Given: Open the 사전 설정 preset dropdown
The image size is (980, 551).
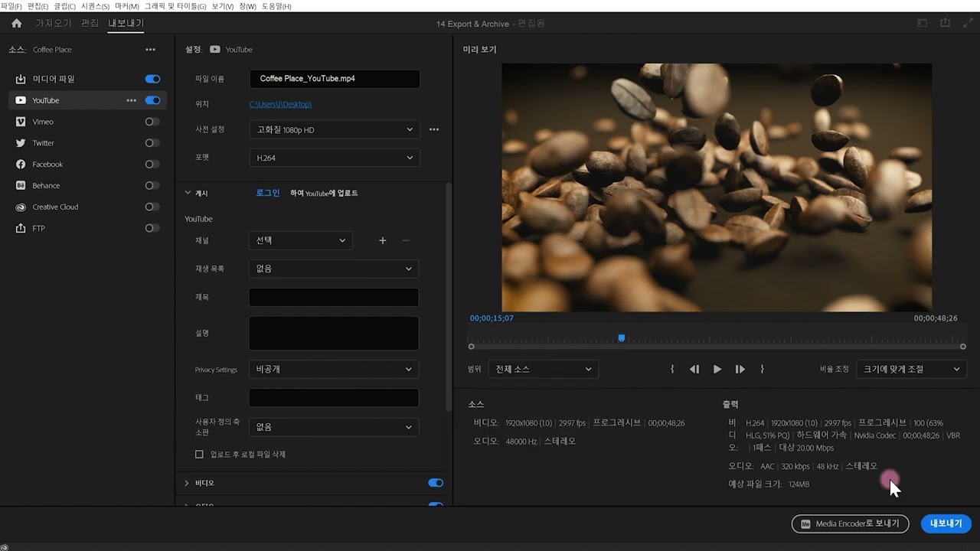Looking at the screenshot, I should tap(334, 129).
